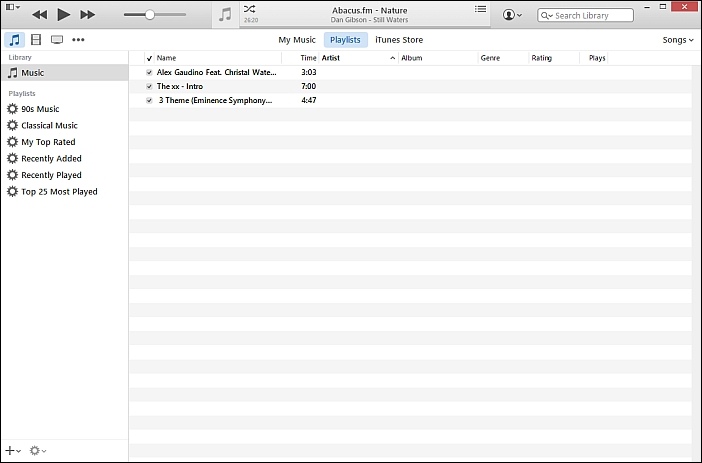Click the Search Library field
This screenshot has width=702, height=463.
pos(586,15)
